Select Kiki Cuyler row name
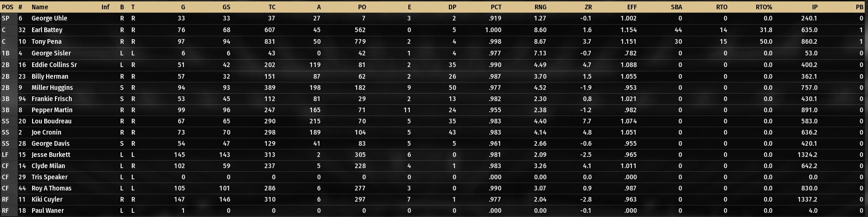This screenshot has height=217, width=868. tap(47, 199)
